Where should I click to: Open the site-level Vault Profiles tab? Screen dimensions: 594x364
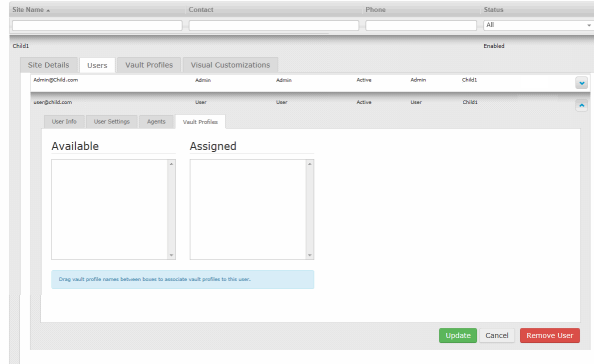click(x=149, y=65)
